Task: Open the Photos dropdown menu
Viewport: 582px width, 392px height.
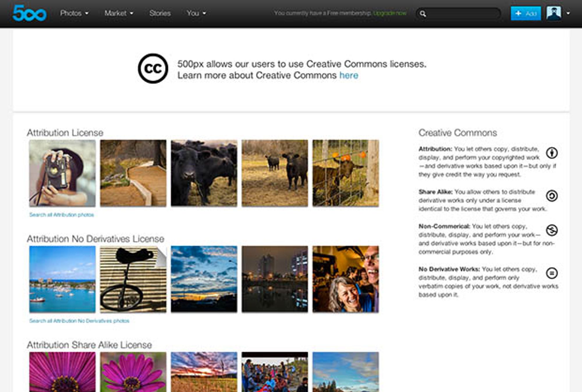Action: [74, 13]
